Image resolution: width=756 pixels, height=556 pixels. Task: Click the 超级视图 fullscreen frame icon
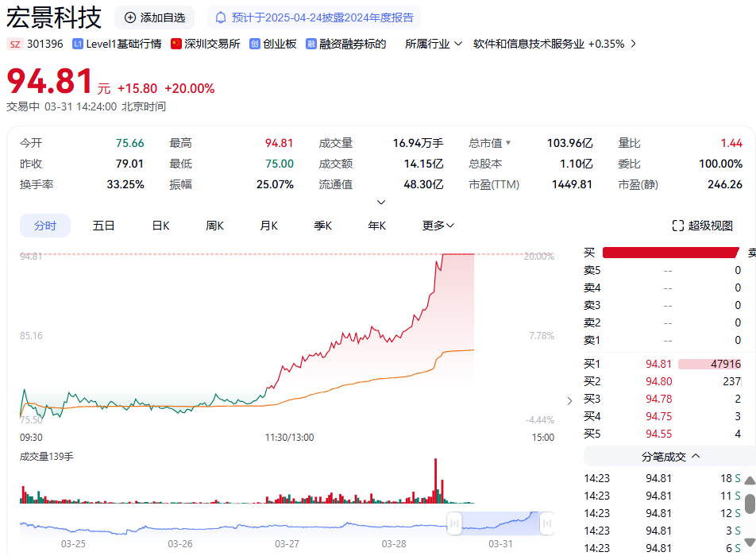coord(677,226)
